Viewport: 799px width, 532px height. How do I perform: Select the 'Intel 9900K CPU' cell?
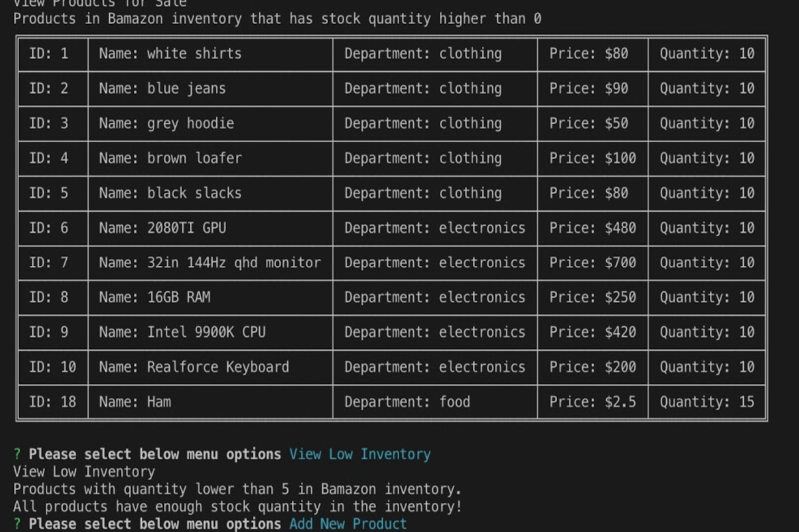point(210,332)
